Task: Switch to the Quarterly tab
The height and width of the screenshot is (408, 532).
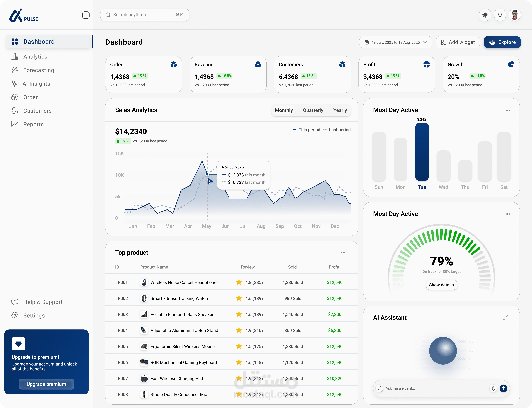Action: [x=313, y=110]
